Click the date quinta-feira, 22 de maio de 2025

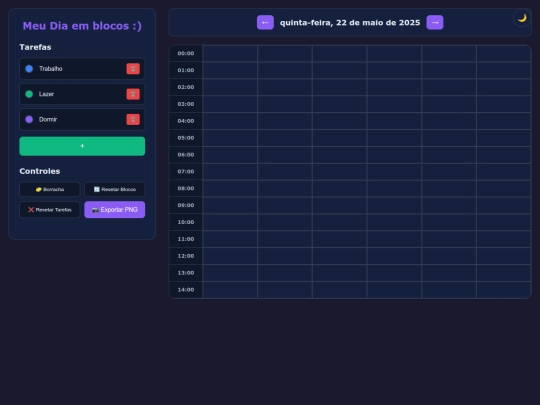350,23
